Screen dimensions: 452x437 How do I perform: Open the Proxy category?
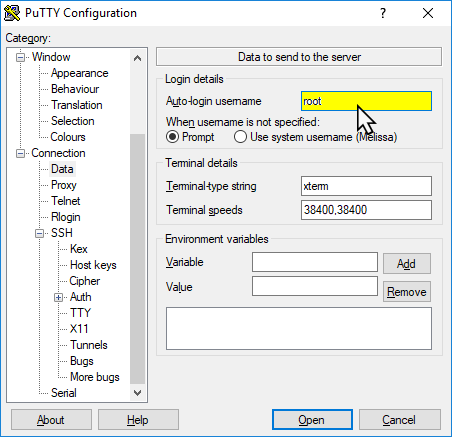64,185
